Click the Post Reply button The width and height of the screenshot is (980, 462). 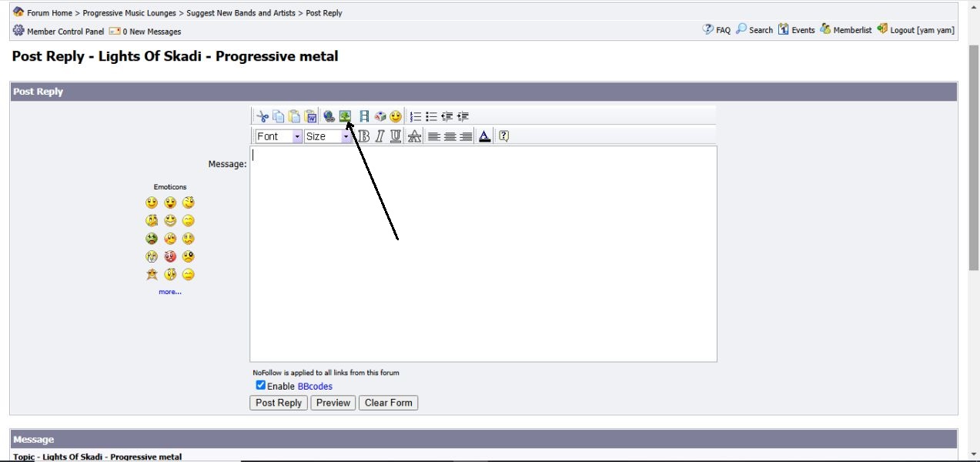pyautogui.click(x=279, y=403)
